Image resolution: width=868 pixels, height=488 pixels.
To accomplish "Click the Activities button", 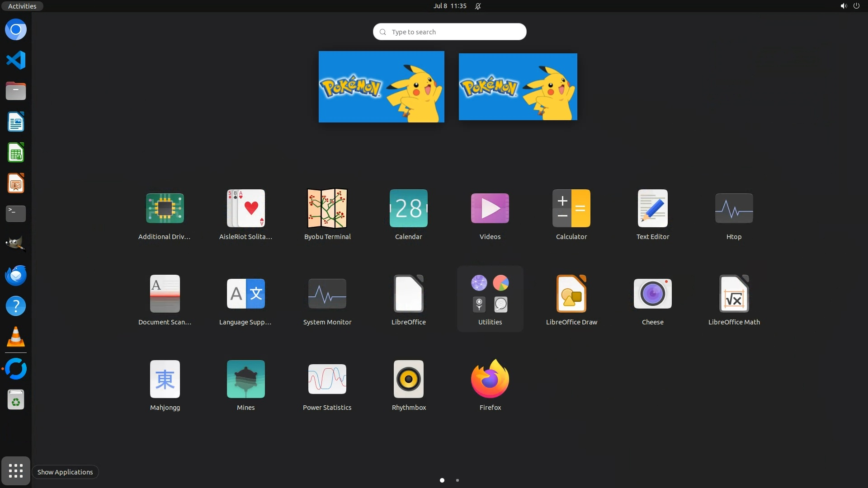I will tap(22, 6).
